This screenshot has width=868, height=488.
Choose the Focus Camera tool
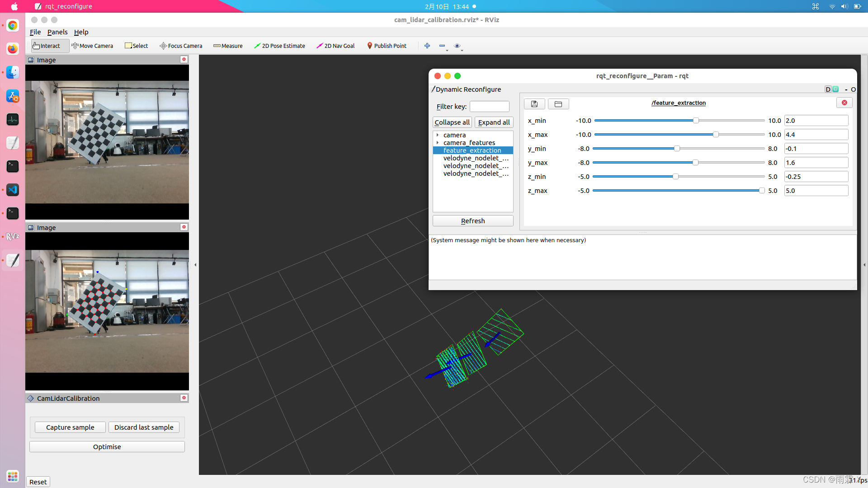181,46
